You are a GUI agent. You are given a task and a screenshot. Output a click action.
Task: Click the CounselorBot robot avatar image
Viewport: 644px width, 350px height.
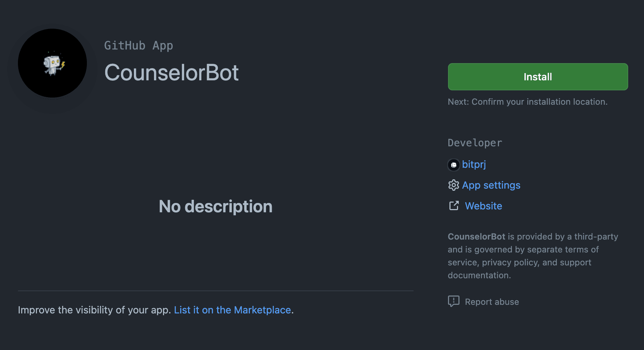[x=52, y=63]
